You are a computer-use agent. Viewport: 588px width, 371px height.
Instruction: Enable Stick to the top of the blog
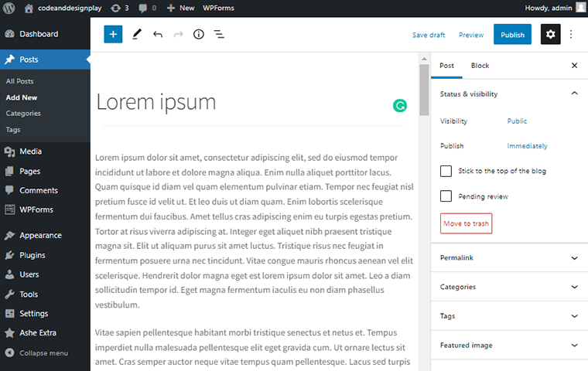(446, 172)
